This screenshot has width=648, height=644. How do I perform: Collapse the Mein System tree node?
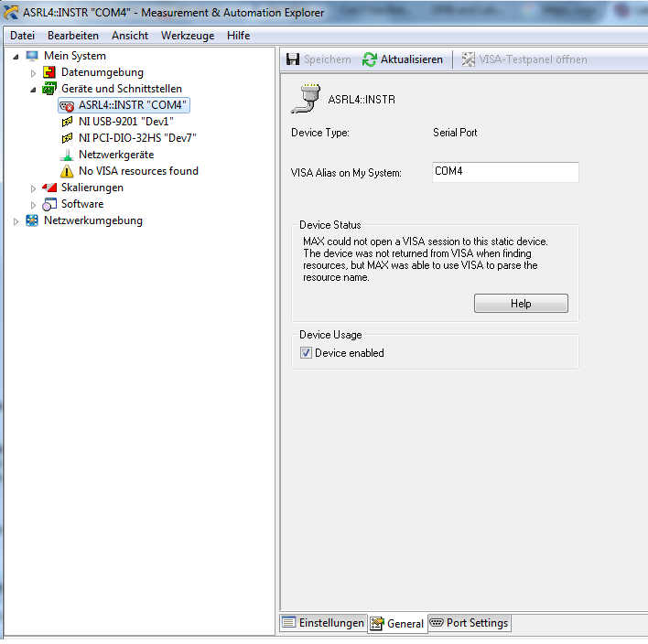tap(16, 57)
